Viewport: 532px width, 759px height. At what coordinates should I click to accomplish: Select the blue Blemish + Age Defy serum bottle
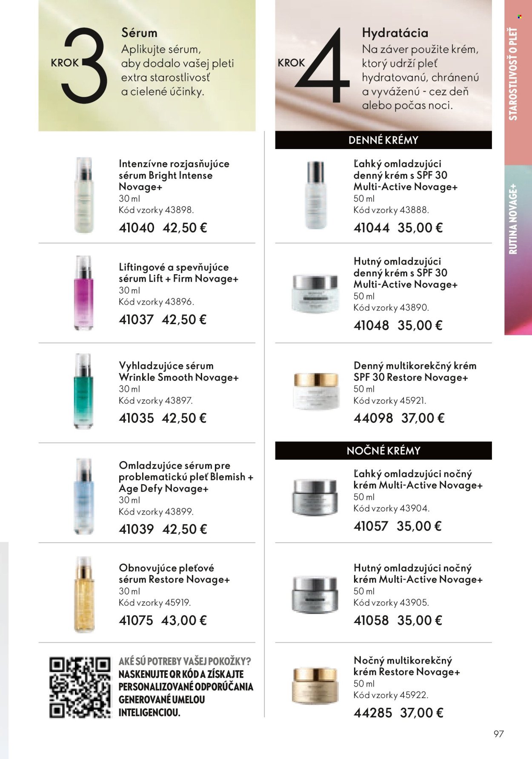(83, 496)
